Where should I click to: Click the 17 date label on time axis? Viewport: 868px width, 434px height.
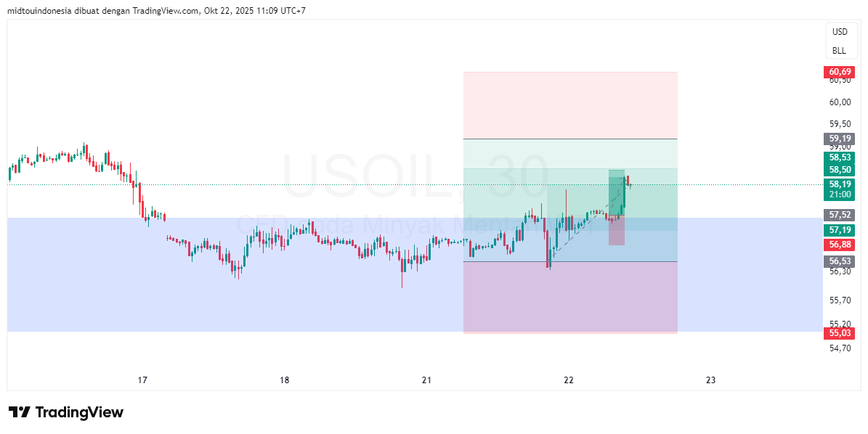142,380
